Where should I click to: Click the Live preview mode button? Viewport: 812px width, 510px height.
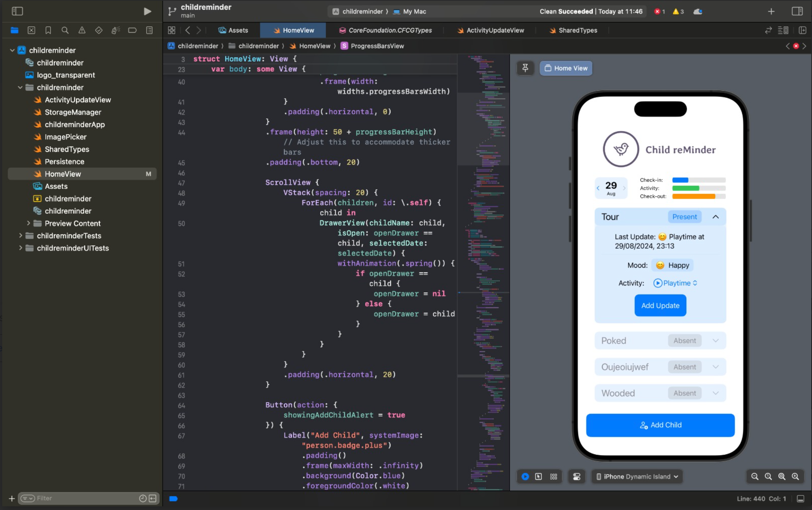point(525,476)
